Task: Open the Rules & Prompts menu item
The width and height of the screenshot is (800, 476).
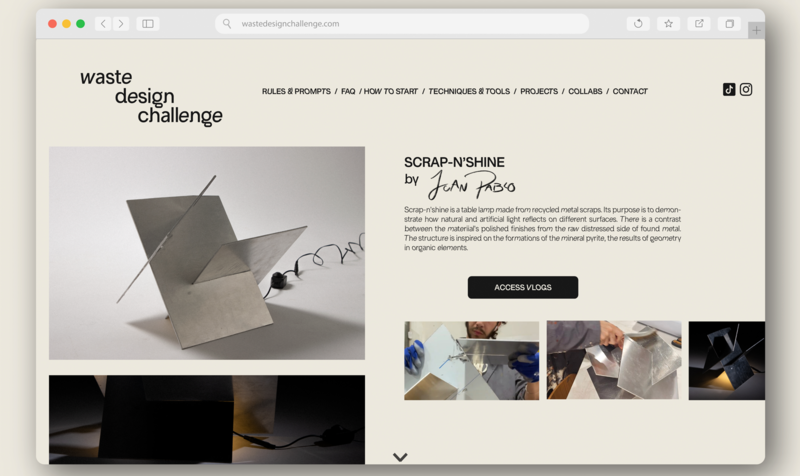Action: pyautogui.click(x=296, y=91)
